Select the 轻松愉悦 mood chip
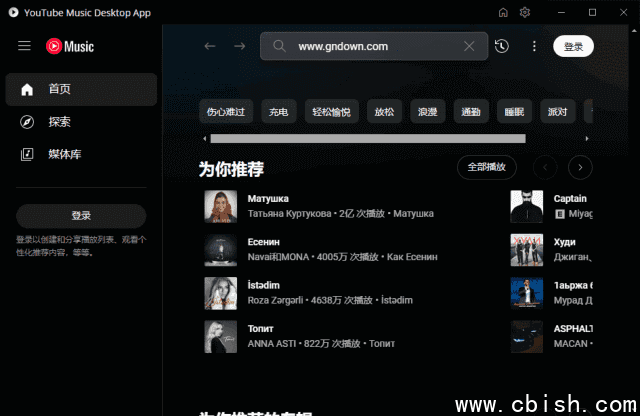640x416 pixels. point(332,112)
